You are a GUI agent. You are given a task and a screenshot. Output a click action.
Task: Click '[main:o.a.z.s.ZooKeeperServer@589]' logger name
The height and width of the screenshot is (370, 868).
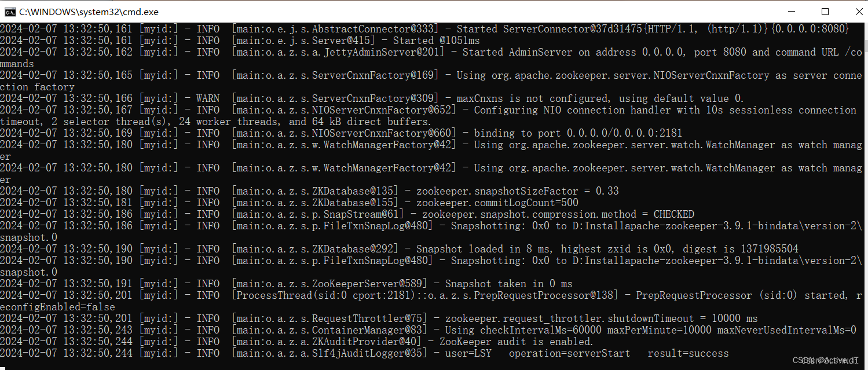tap(329, 284)
